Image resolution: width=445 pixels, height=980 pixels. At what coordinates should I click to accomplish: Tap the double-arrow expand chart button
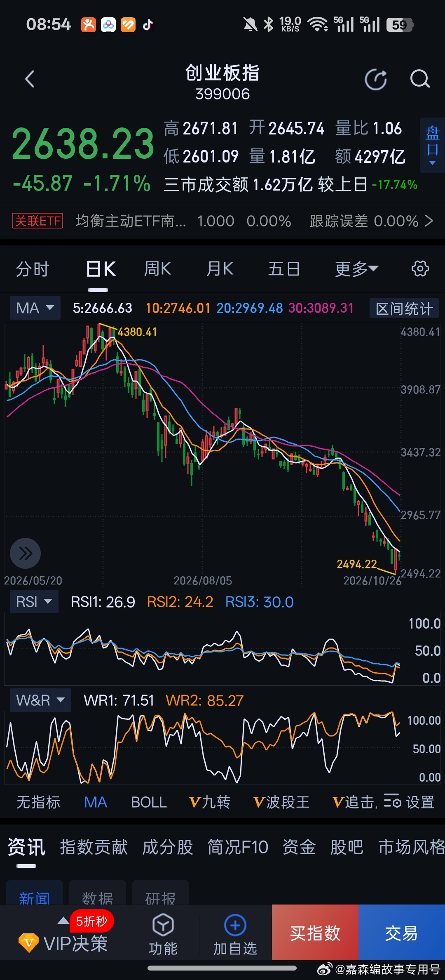[x=25, y=553]
